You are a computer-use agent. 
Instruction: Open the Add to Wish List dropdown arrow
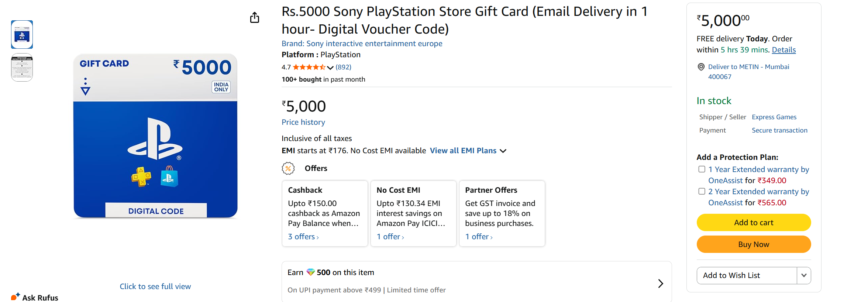click(x=804, y=275)
